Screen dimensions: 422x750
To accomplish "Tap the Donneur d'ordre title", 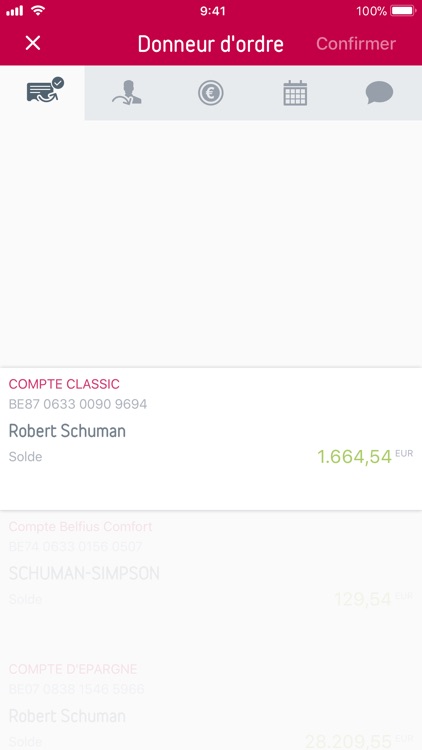I will point(211,44).
